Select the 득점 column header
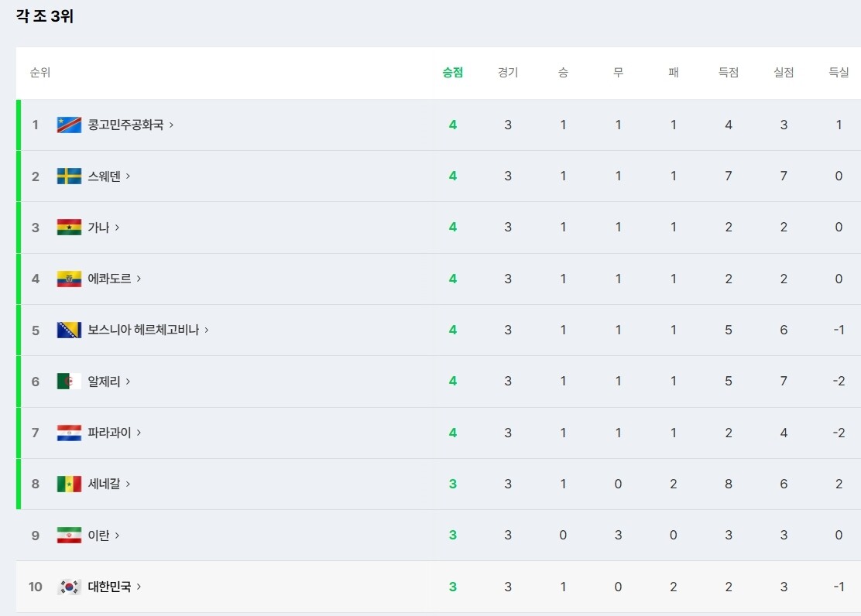The image size is (861, 616). pos(729,73)
